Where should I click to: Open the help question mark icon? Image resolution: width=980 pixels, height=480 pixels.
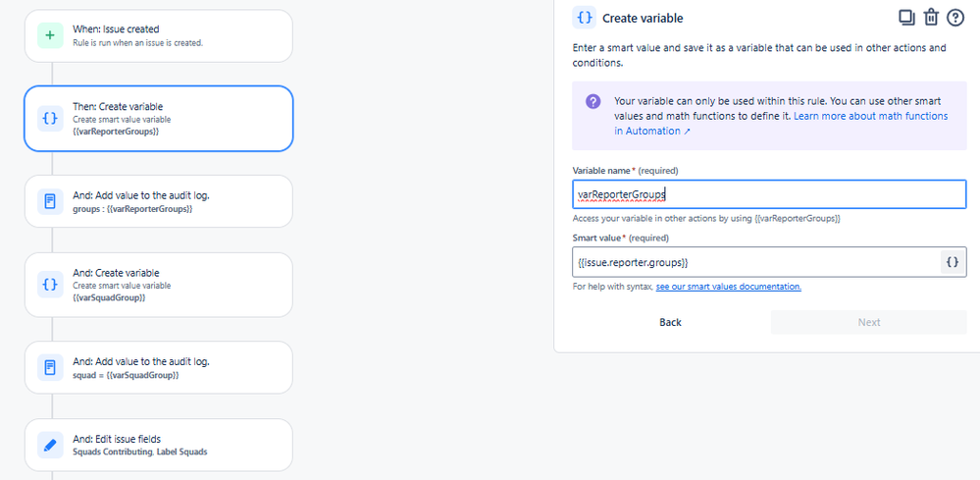(955, 18)
